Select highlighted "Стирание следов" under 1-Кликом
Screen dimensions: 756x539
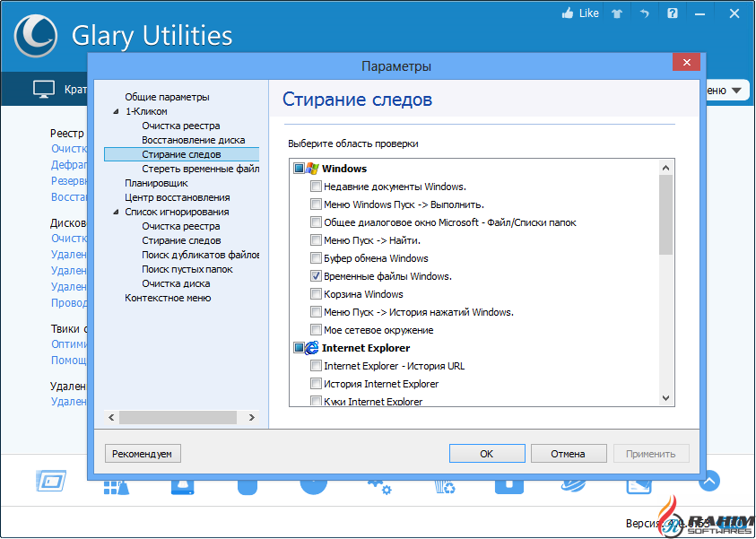pos(181,154)
